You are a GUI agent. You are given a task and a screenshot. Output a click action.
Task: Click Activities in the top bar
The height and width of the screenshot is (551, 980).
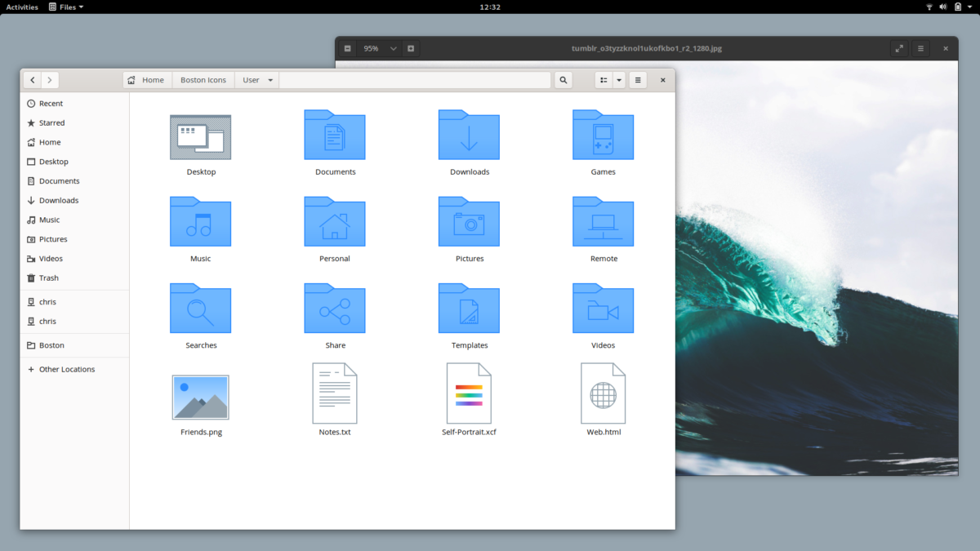point(21,7)
